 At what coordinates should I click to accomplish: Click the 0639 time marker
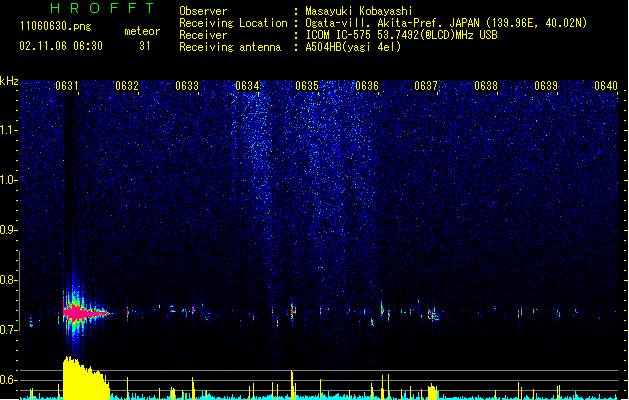[546, 86]
